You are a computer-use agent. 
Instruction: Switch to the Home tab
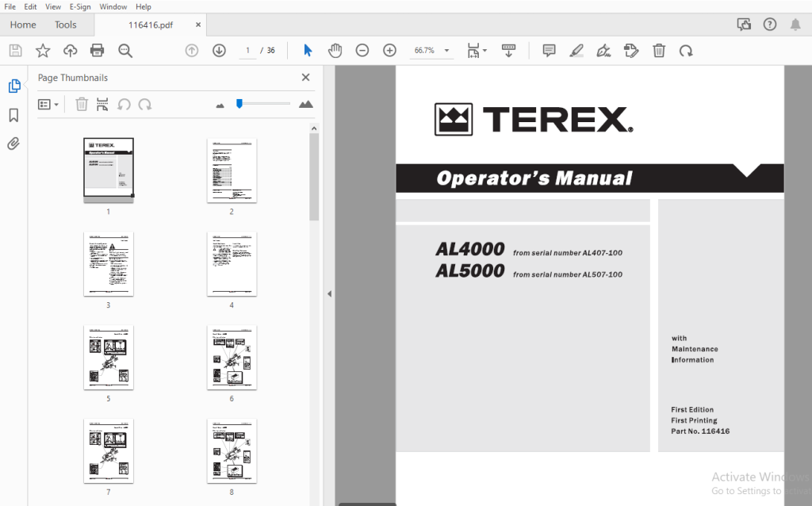[x=23, y=25]
